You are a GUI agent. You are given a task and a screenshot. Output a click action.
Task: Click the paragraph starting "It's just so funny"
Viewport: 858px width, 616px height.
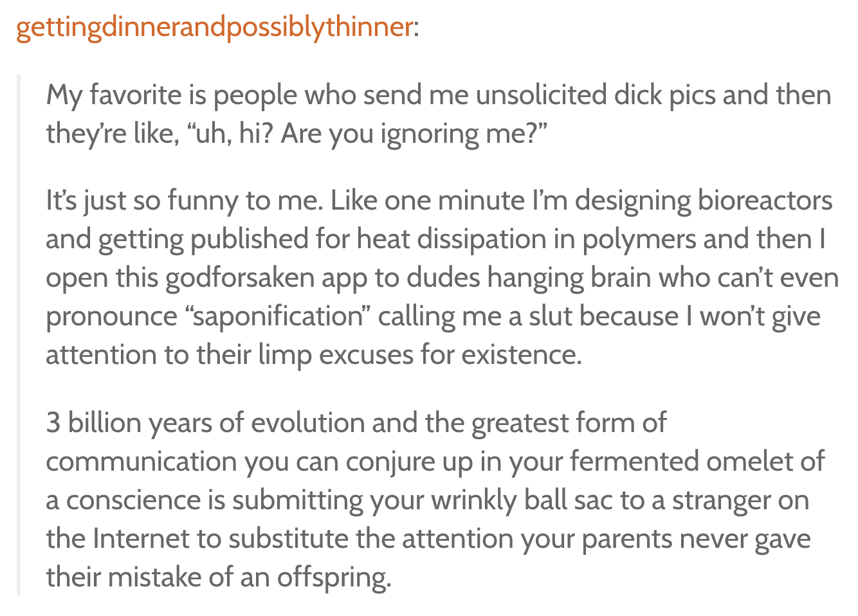(x=442, y=278)
